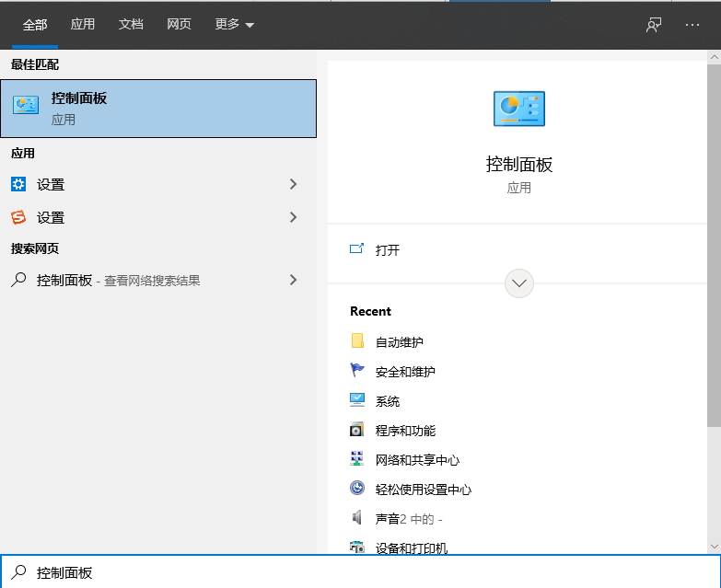
Task: Open the feedback icon in top bar
Action: pos(654,25)
